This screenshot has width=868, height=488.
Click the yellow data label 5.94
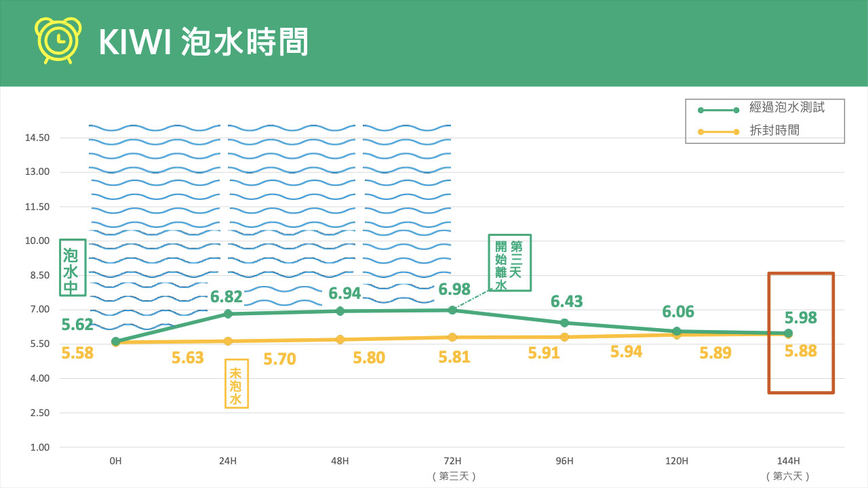pyautogui.click(x=626, y=352)
